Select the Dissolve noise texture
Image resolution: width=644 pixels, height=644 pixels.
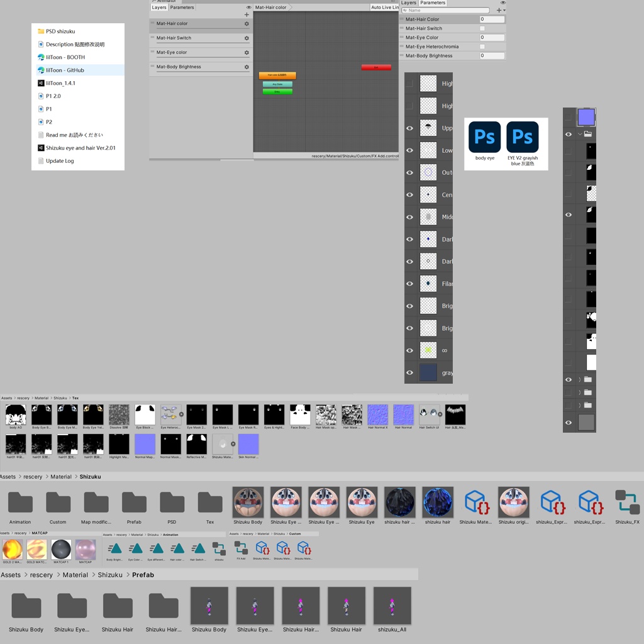(119, 414)
